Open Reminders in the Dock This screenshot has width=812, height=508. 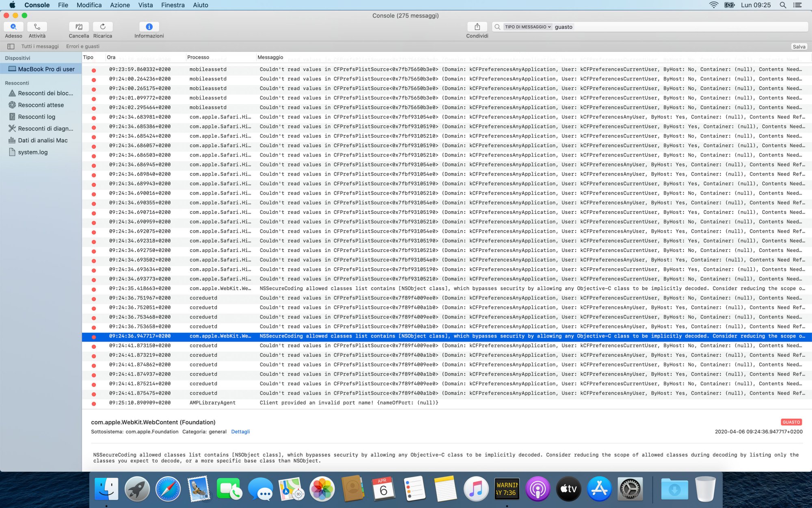[415, 489]
